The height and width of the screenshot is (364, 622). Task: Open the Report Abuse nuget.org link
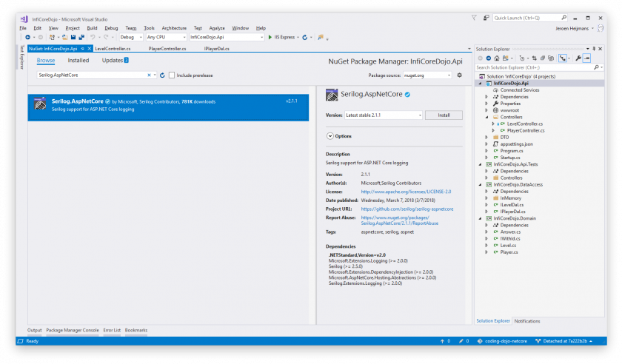click(x=399, y=221)
